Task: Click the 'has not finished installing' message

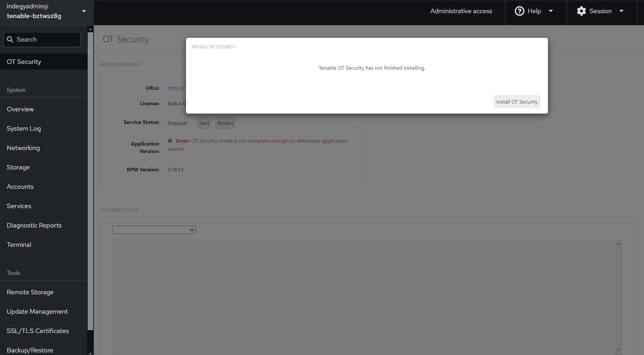Action: click(x=372, y=68)
